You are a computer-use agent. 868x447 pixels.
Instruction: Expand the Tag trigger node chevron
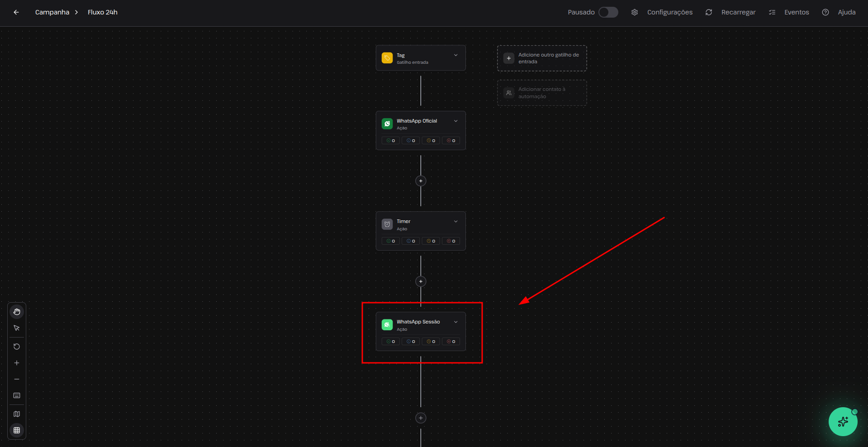(455, 55)
